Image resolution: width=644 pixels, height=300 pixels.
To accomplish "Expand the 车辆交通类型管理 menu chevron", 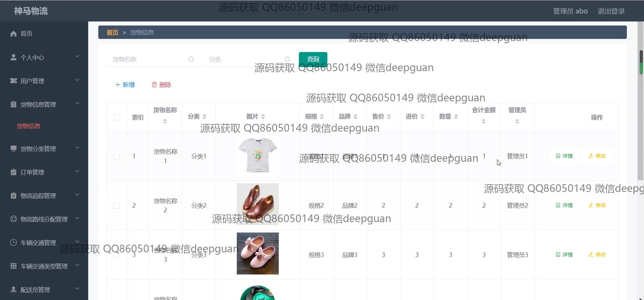I will 77,265.
